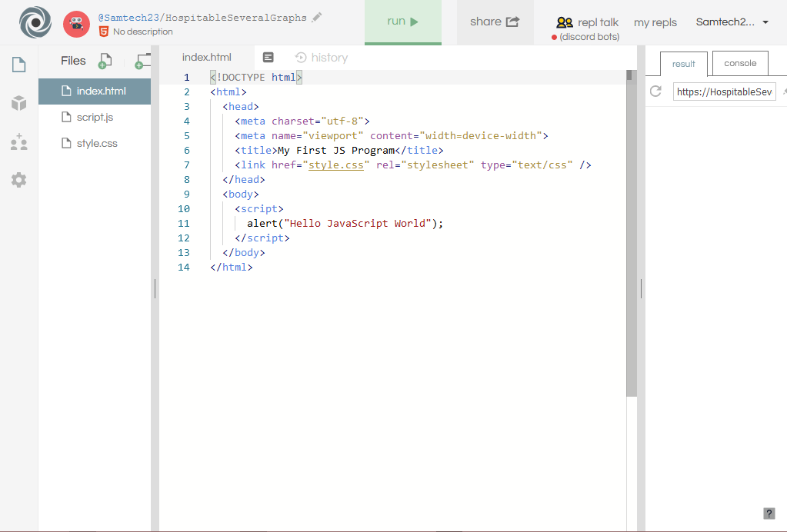Image resolution: width=787 pixels, height=532 pixels.
Task: Go to my repls
Action: click(655, 22)
